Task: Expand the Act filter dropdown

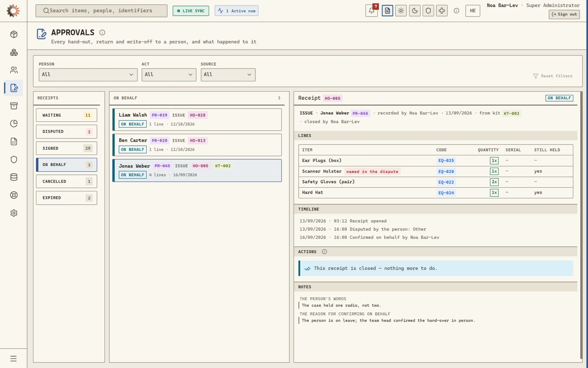Action: tap(169, 75)
